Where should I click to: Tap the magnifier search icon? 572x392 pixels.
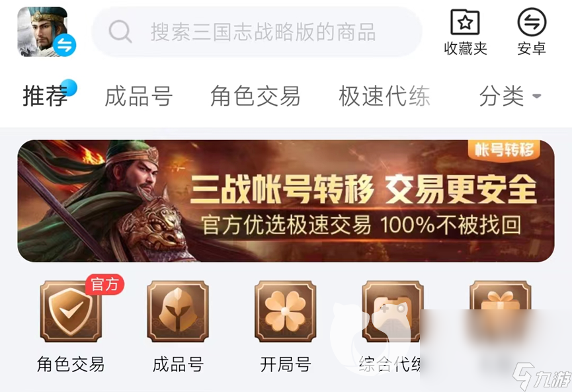point(120,32)
